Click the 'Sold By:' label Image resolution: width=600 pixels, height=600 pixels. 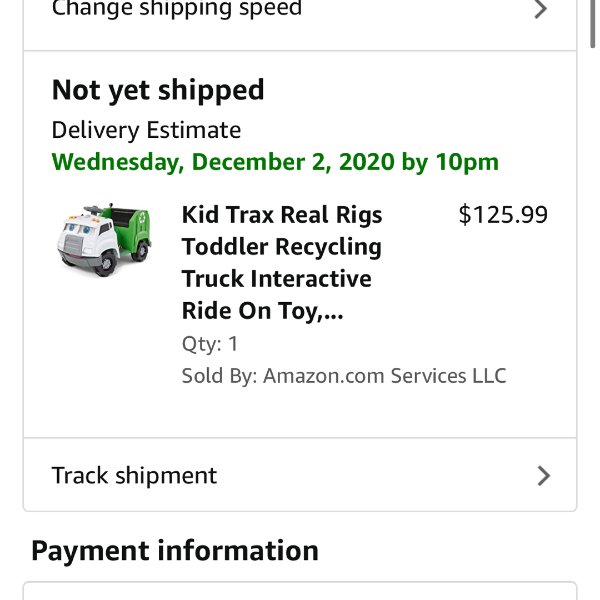click(220, 376)
